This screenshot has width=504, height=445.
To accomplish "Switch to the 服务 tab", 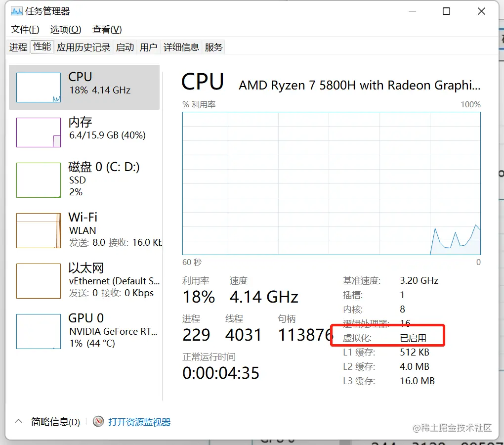I will [x=213, y=47].
